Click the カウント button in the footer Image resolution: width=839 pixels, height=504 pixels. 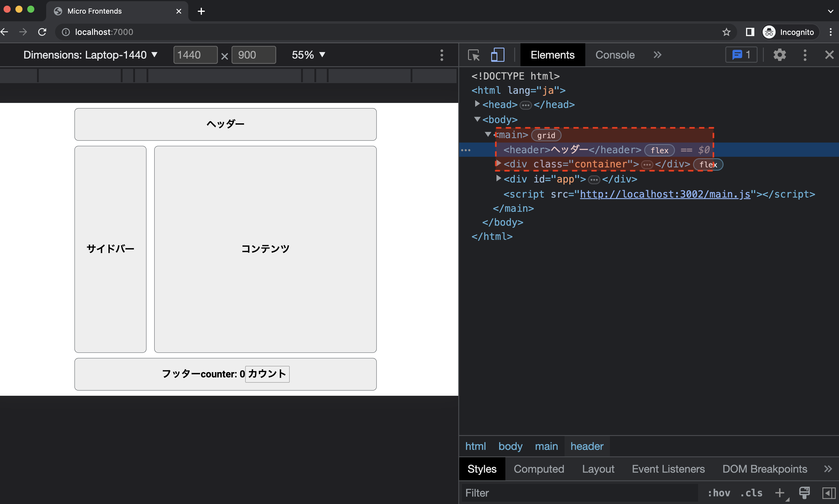(267, 374)
